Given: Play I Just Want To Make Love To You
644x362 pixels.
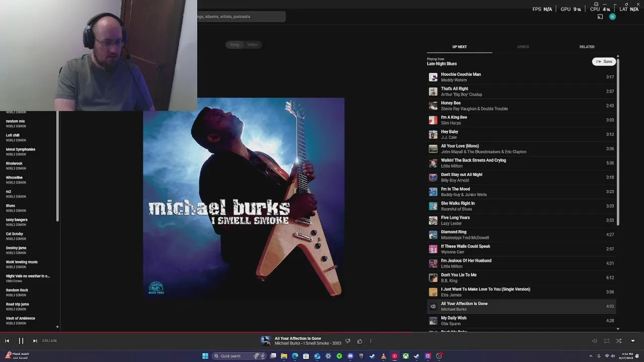Looking at the screenshot, I should coord(521,292).
